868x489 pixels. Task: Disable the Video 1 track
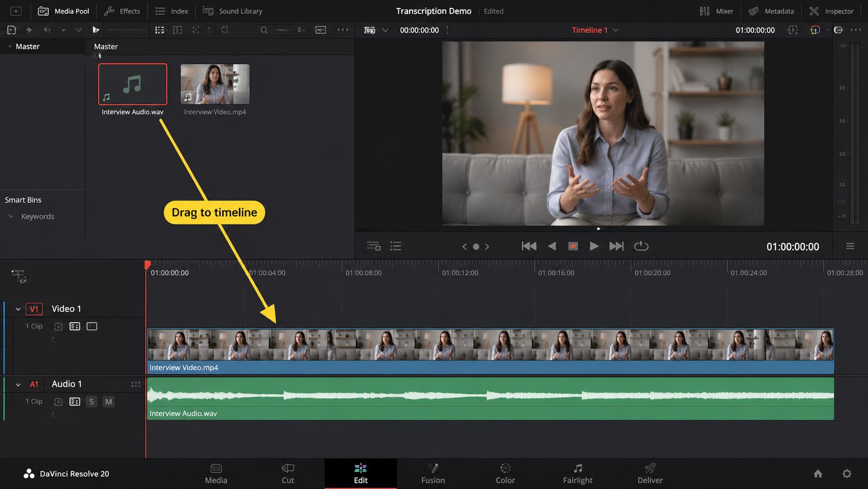point(92,326)
